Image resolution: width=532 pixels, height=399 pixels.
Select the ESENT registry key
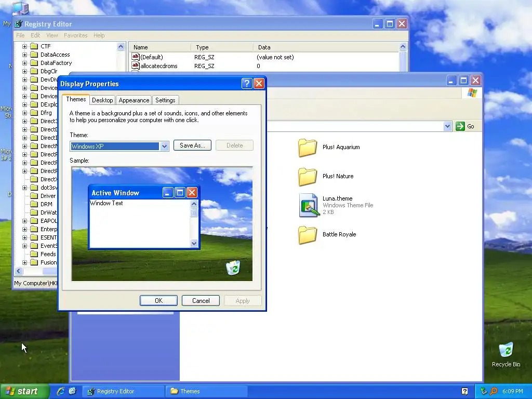click(48, 237)
